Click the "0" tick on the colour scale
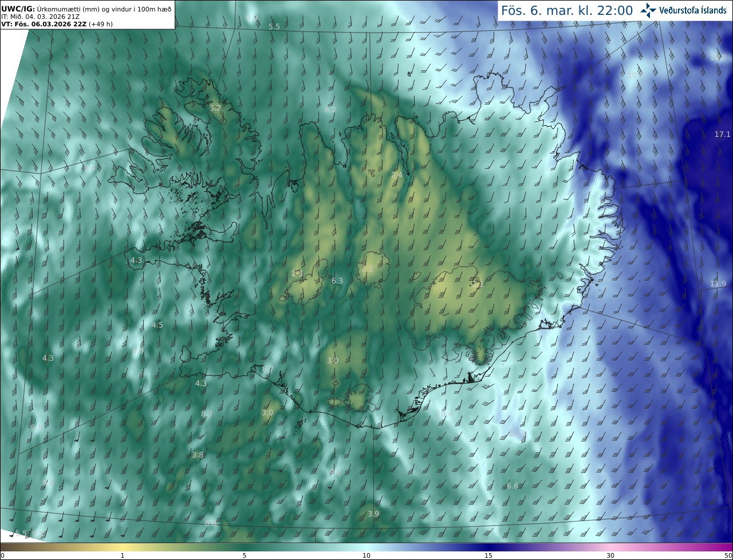 [x=2, y=555]
